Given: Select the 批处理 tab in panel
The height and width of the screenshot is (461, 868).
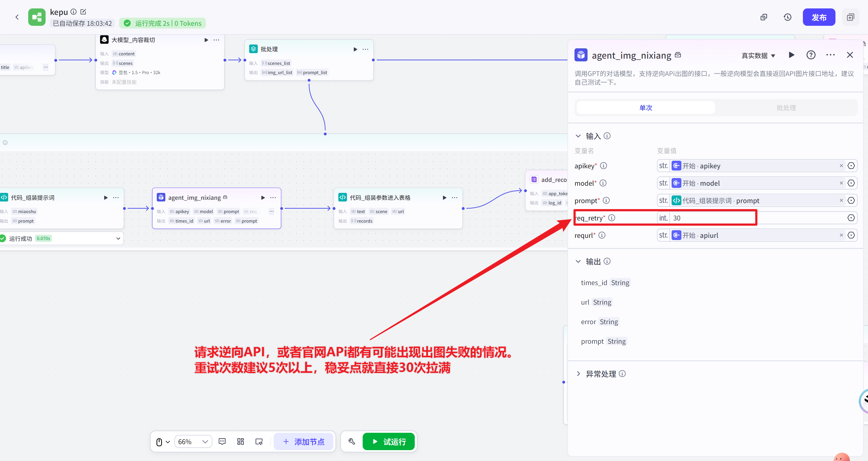Looking at the screenshot, I should (x=786, y=108).
